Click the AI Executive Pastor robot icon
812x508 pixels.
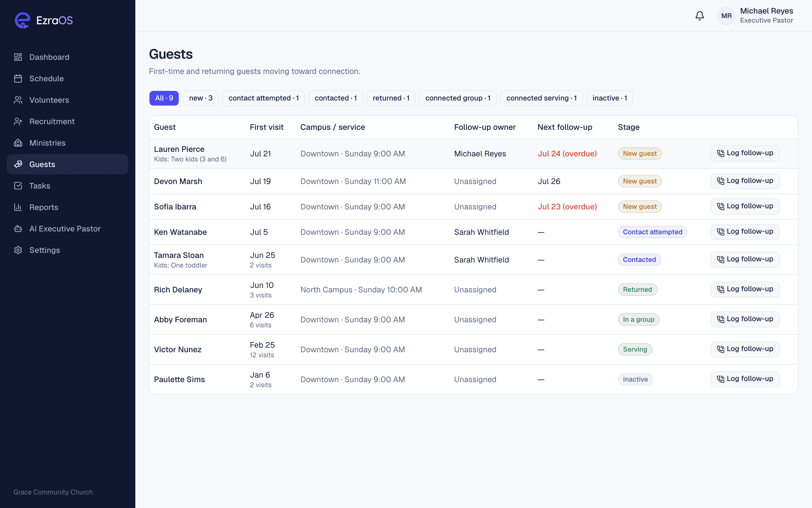18,229
